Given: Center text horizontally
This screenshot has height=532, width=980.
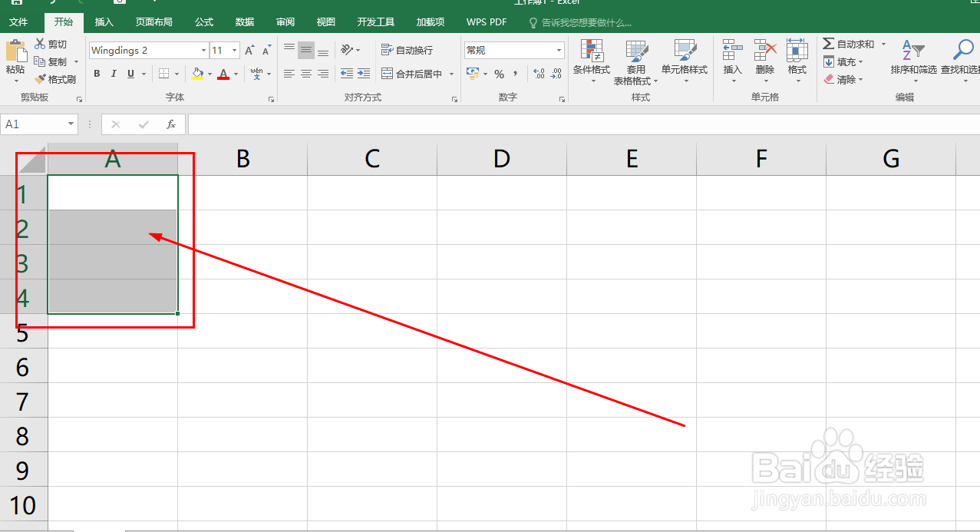Looking at the screenshot, I should (x=306, y=74).
